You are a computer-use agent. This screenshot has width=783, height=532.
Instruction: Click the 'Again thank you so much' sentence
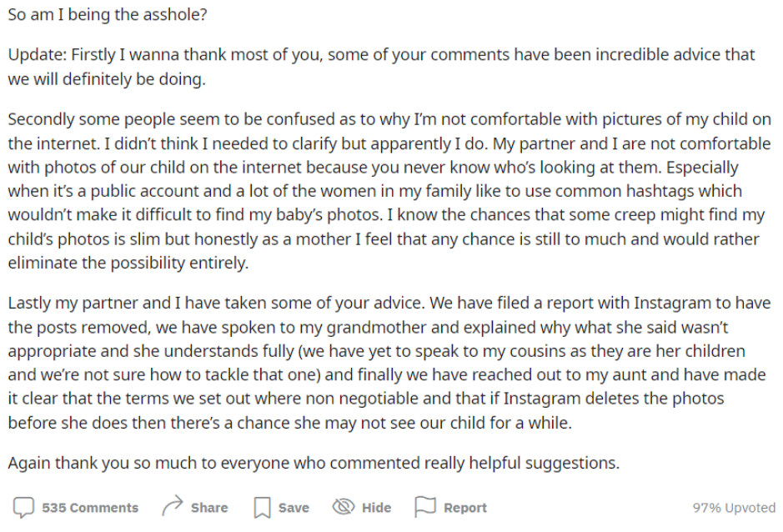click(x=314, y=463)
